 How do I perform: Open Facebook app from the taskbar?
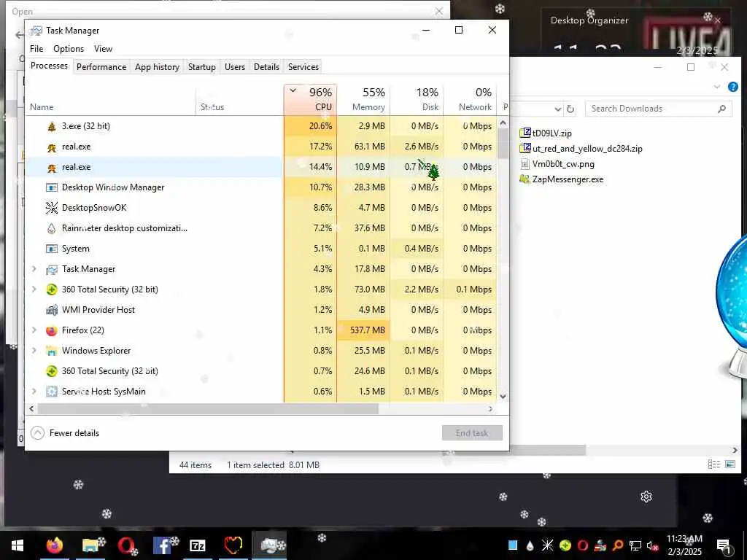point(162,545)
